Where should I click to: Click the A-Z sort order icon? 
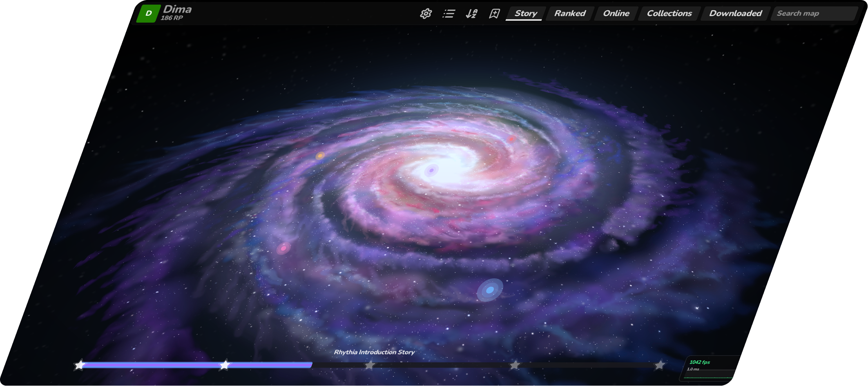(x=471, y=14)
